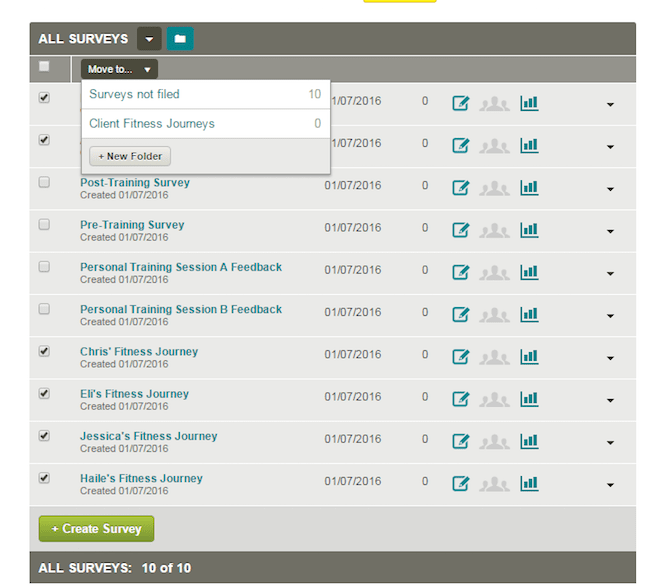Open results chart for Pre-Training Survey
Viewport: 650px width, 588px height.
tap(529, 229)
